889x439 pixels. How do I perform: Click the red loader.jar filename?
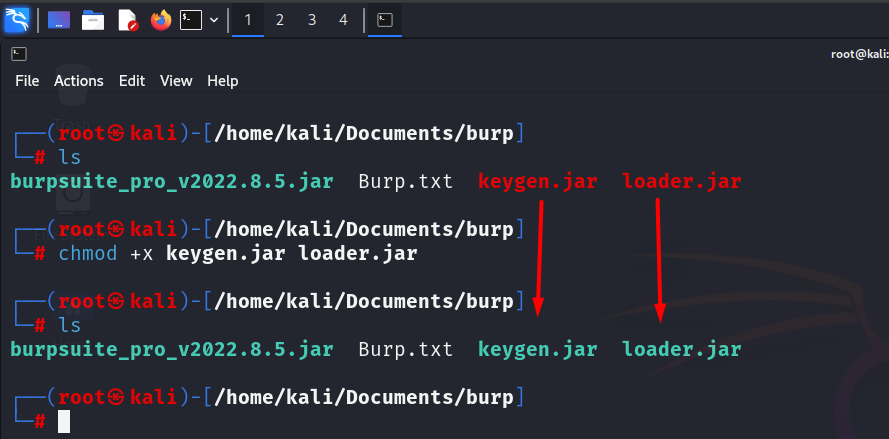(x=682, y=182)
